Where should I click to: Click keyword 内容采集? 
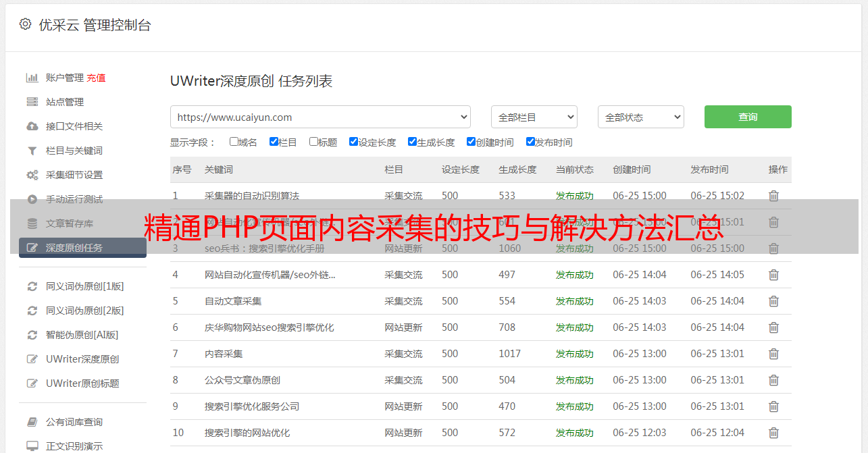coord(224,354)
